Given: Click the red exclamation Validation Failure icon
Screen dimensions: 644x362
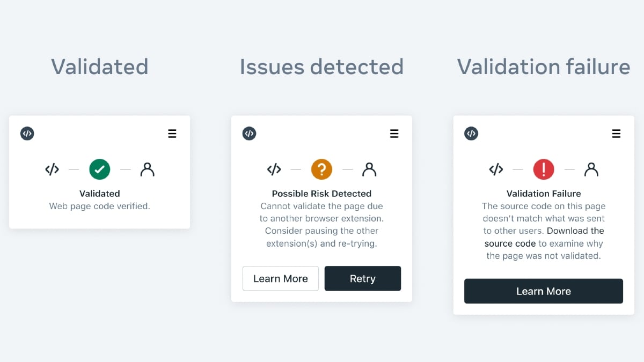Looking at the screenshot, I should point(544,169).
